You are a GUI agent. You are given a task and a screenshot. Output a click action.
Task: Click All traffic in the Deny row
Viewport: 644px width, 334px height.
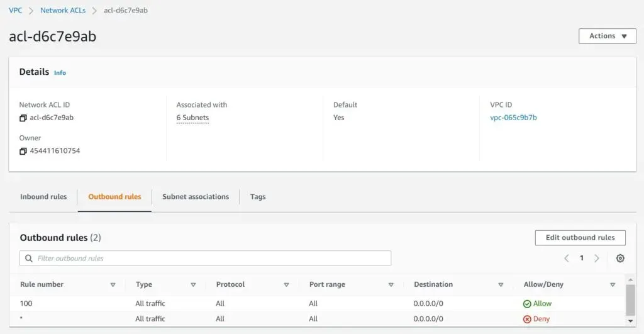coord(150,319)
